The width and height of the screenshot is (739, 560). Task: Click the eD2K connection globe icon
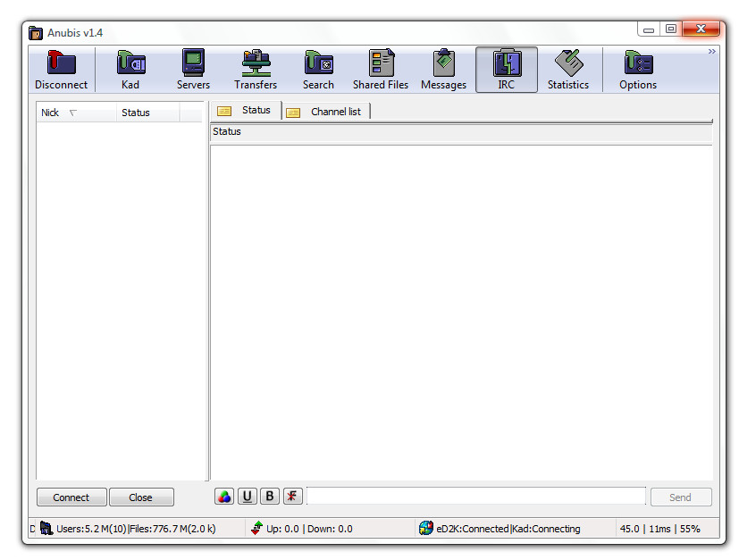(426, 529)
